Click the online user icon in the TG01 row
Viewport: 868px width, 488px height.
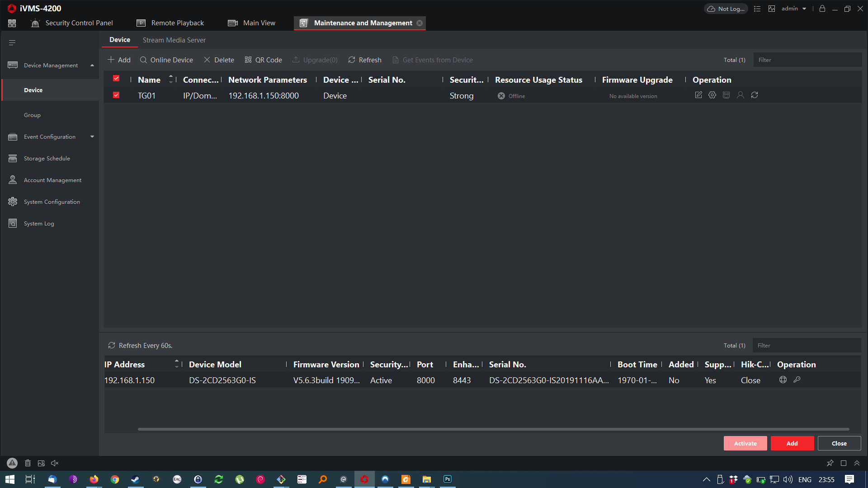[741, 95]
